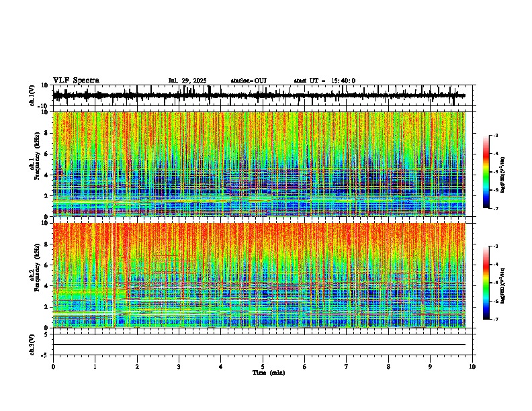Viewport: 532px width, 411px height.
Task: Click the ch.1 voltage waveform trace
Action: [x=259, y=95]
